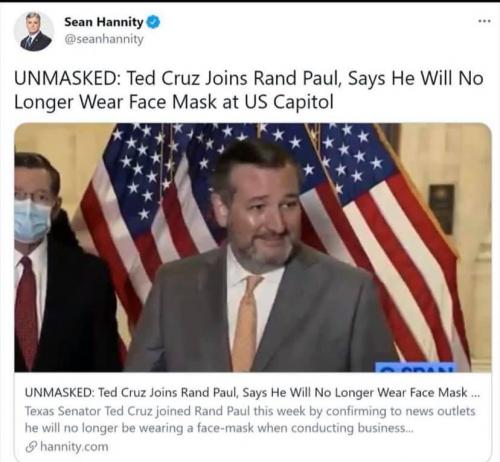The width and height of the screenshot is (500, 462).
Task: Open the article preview image
Action: (253, 247)
